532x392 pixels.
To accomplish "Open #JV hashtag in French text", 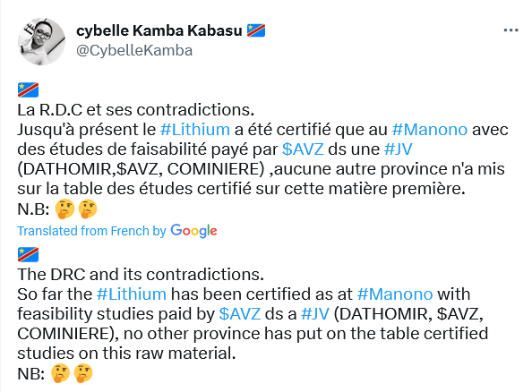I will coord(398,149).
